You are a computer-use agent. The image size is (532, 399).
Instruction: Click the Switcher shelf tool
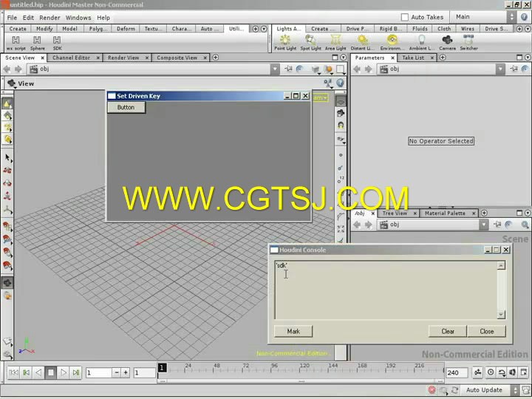click(x=468, y=43)
